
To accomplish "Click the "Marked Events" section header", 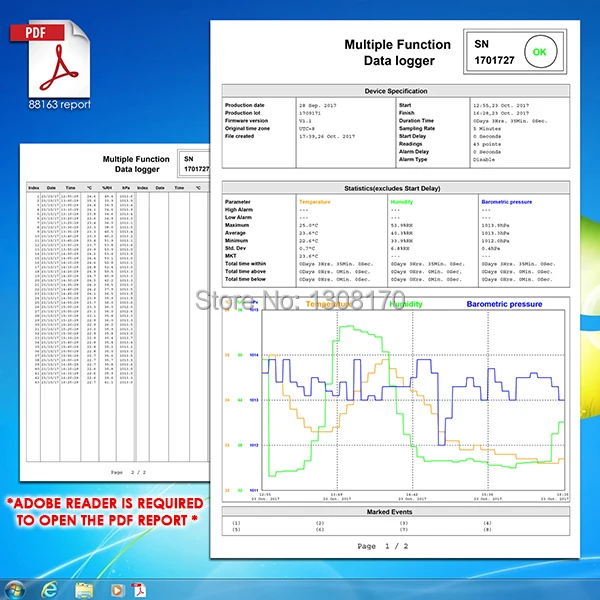I will 396,512.
